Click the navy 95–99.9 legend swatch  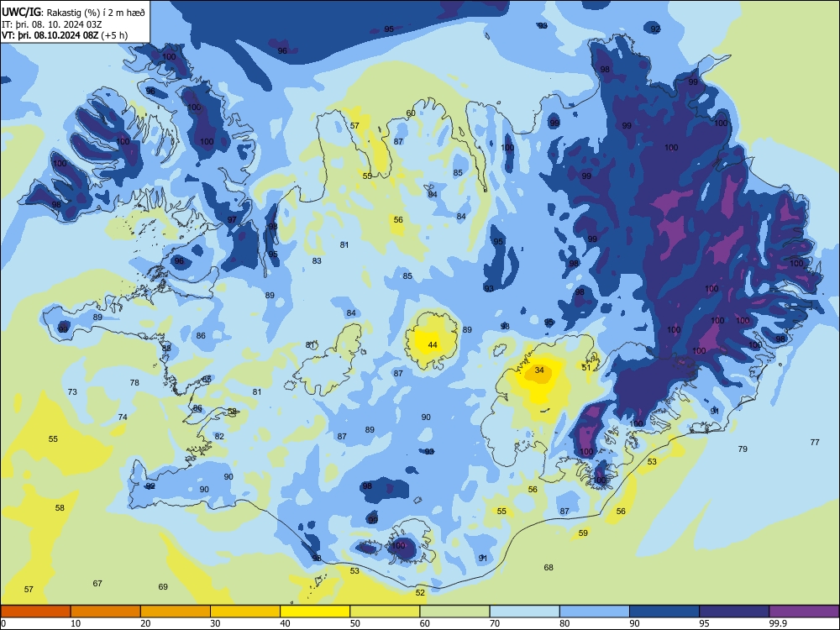pyautogui.click(x=734, y=612)
